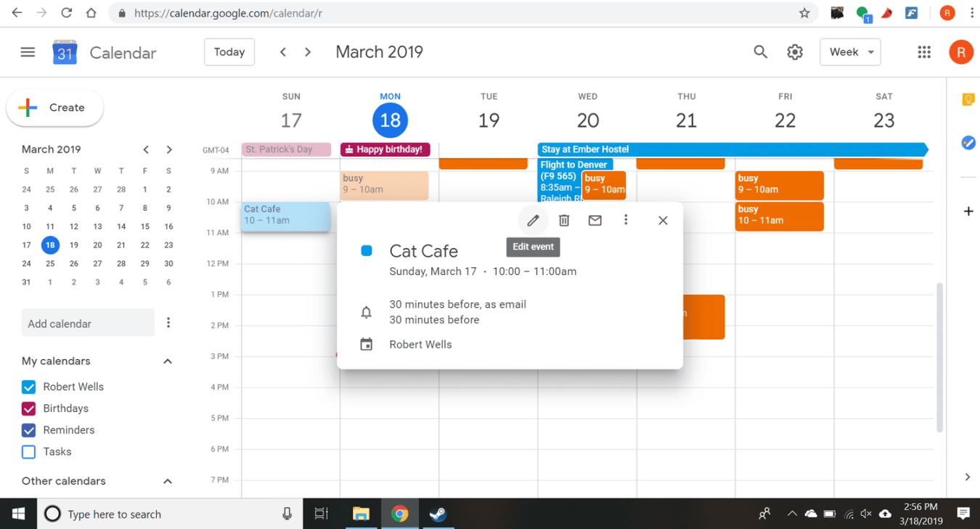Viewport: 980px width, 529px height.
Task: Show previous month in the mini calendar
Action: 146,149
